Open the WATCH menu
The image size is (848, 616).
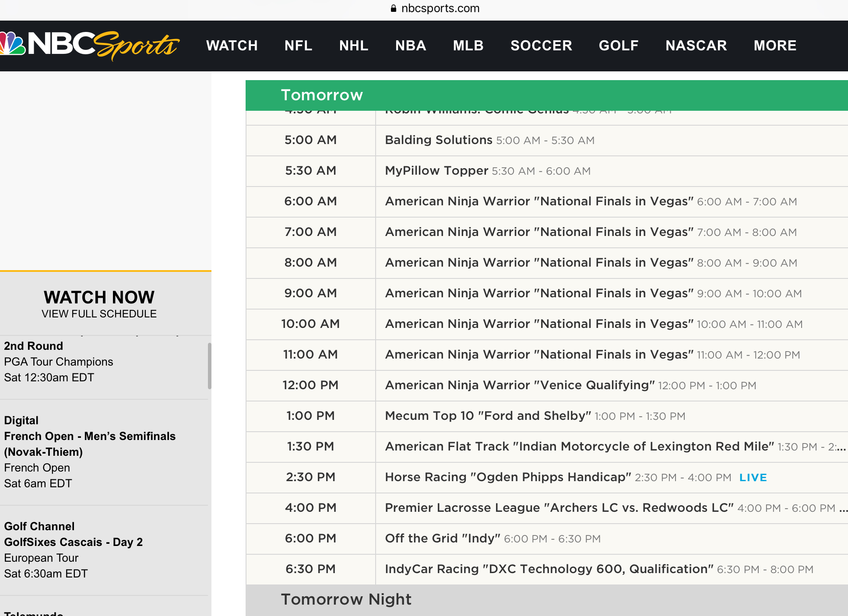point(232,46)
